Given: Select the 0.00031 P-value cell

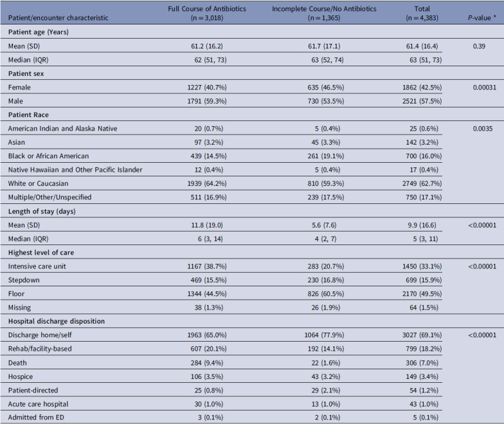Looking at the screenshot, I should pyautogui.click(x=485, y=88).
